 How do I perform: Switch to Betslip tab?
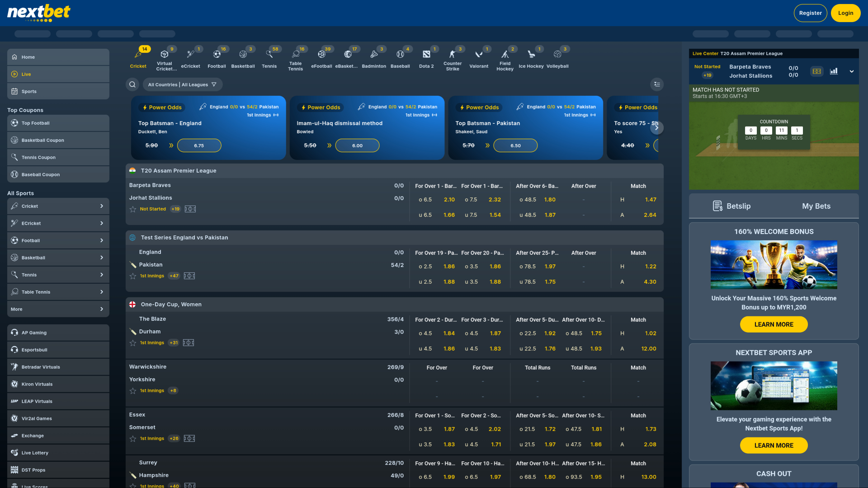pos(731,206)
